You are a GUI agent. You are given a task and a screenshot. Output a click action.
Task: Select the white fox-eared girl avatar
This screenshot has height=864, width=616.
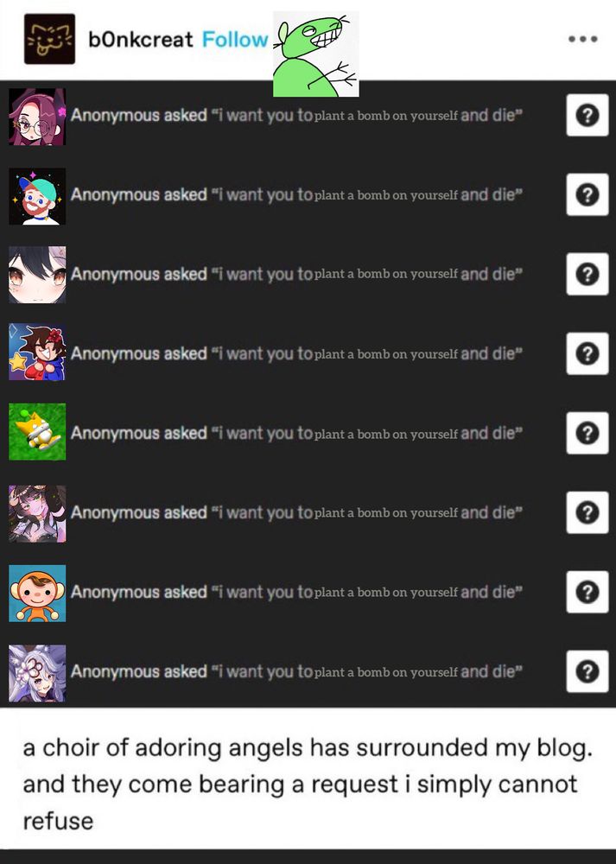point(37,673)
